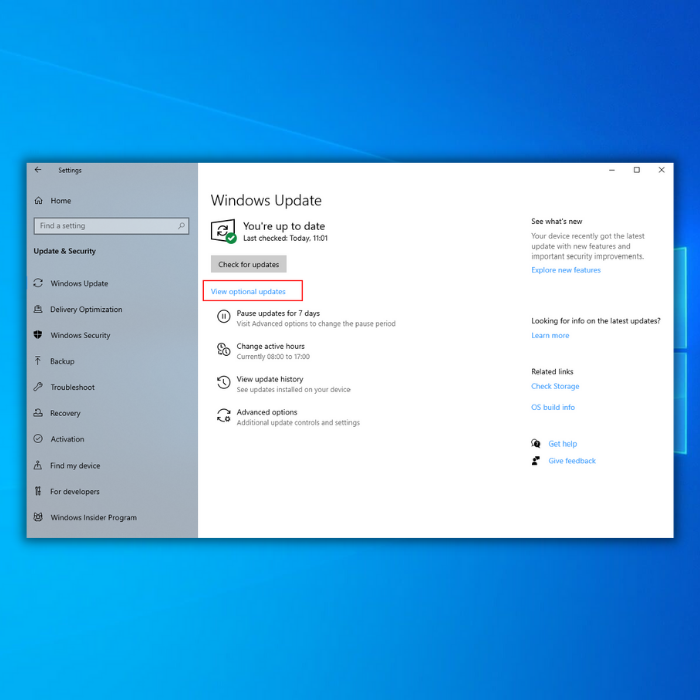
Task: Open the Troubleshoot section
Action: (72, 387)
